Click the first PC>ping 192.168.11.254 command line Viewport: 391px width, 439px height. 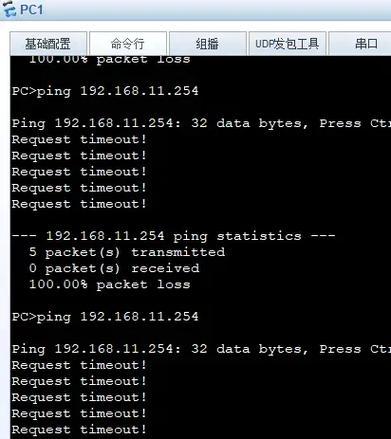[105, 91]
